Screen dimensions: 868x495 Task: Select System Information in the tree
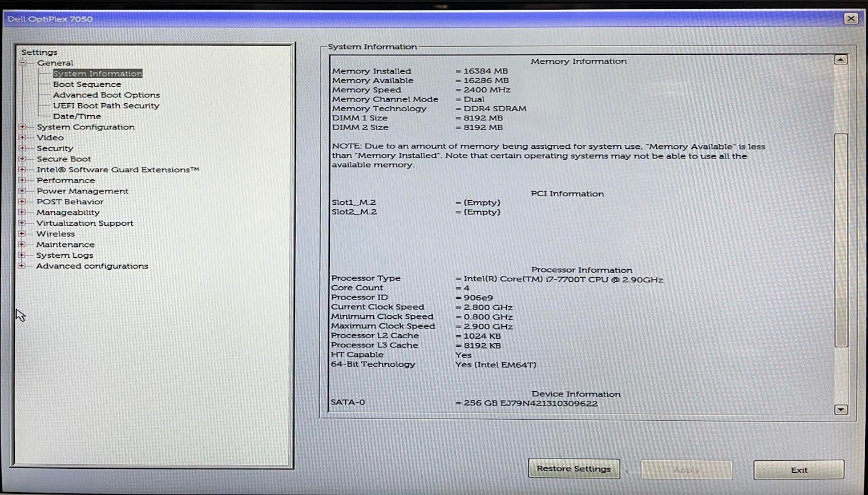(x=98, y=74)
